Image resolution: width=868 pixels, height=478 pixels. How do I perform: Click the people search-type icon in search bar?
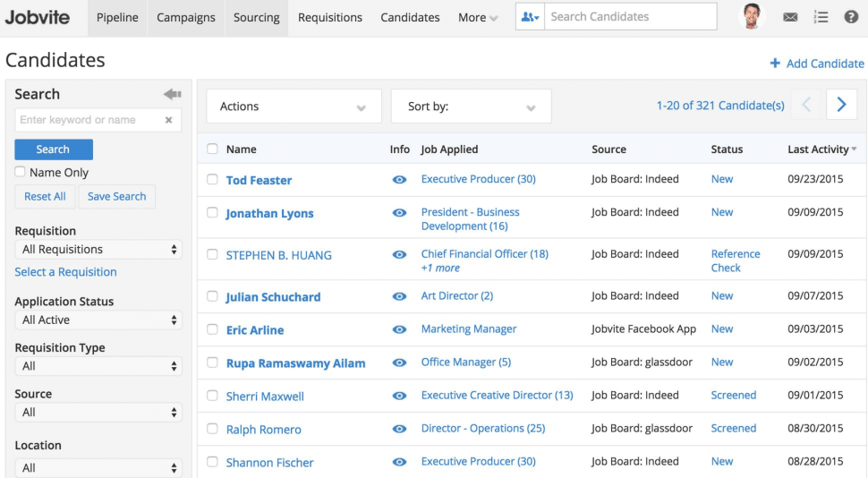[530, 17]
